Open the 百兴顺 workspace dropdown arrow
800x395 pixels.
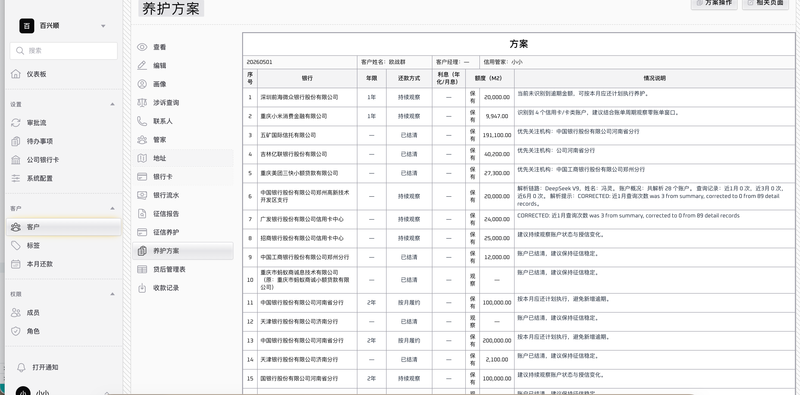coord(103,26)
